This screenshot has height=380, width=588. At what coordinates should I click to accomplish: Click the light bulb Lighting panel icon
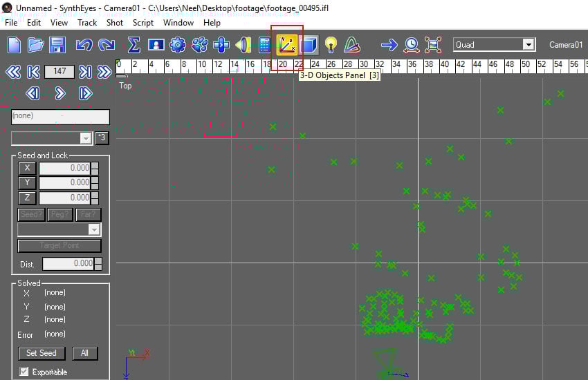[331, 45]
